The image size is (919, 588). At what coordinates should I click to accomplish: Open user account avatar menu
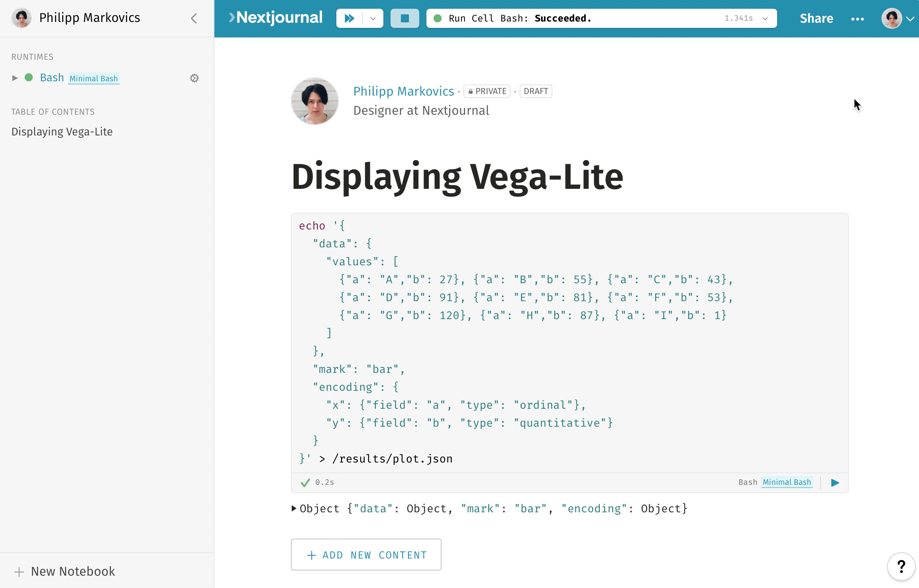897,18
